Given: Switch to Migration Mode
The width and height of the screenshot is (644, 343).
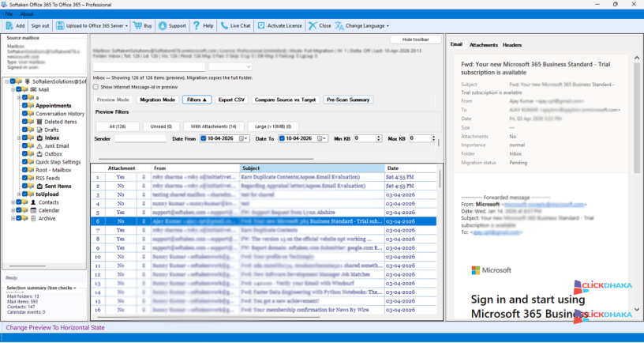Looking at the screenshot, I should point(157,100).
